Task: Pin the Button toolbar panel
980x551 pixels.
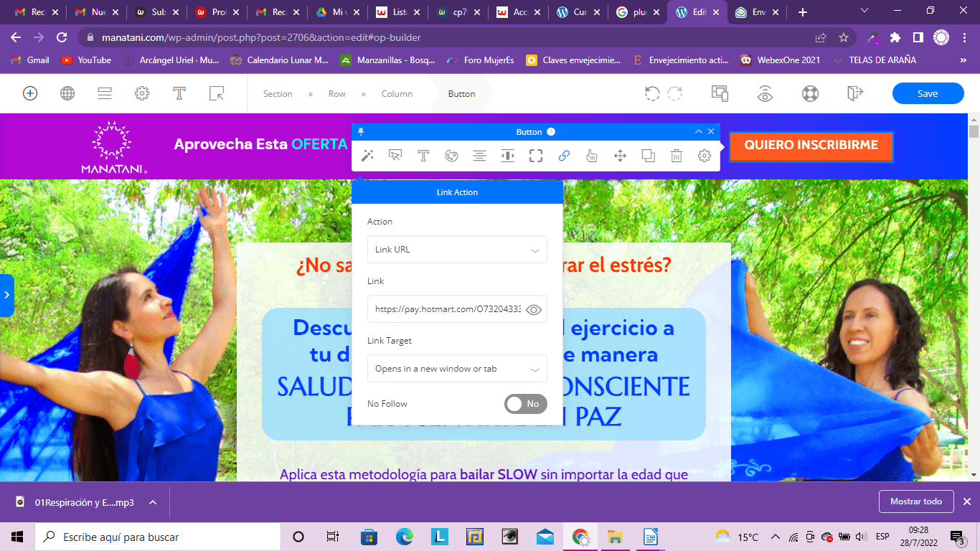Action: [x=361, y=132]
